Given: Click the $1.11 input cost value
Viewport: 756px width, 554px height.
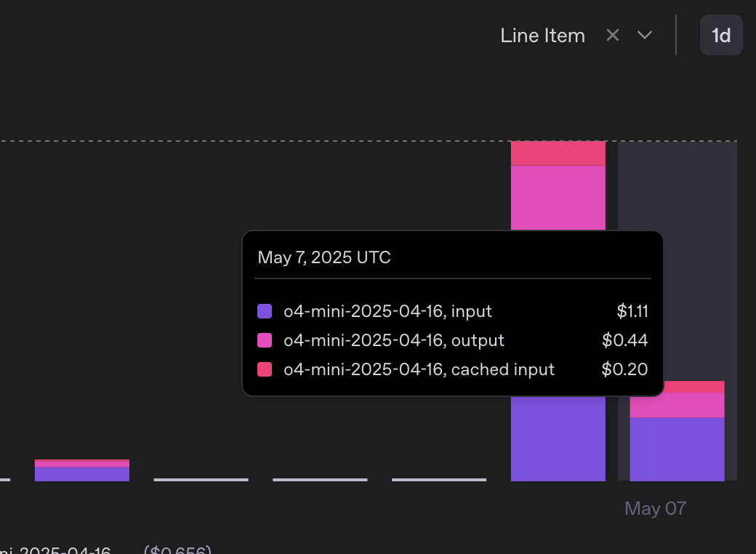Looking at the screenshot, I should click(x=632, y=311).
